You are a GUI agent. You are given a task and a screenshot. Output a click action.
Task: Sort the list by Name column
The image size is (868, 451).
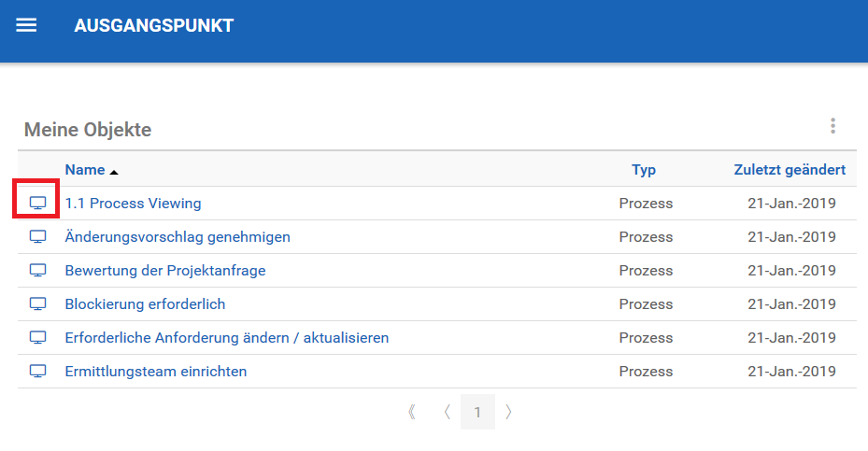coord(85,170)
